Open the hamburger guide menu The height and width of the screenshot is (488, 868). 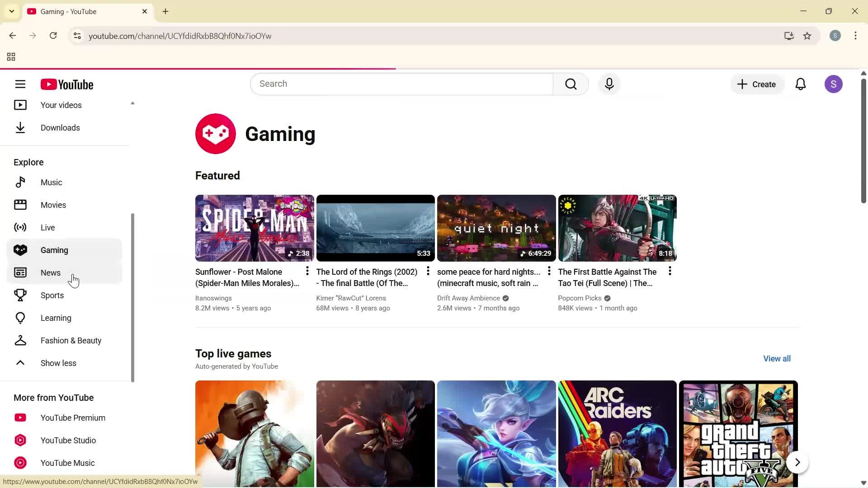[x=20, y=84]
